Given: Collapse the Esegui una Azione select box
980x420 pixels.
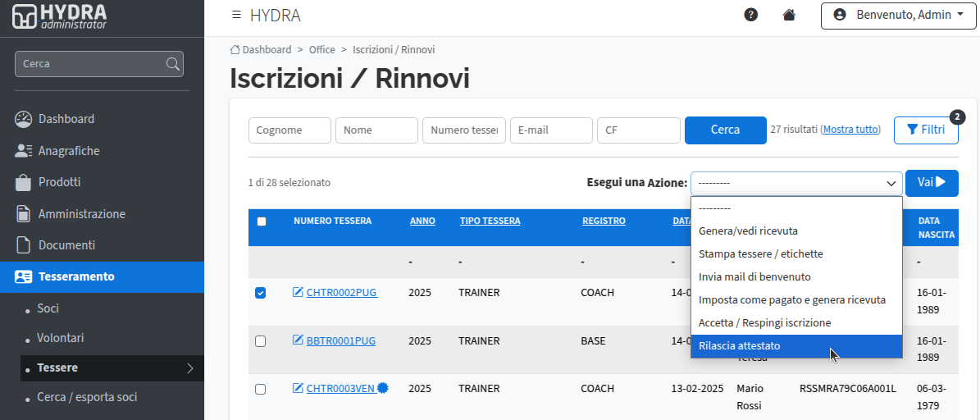Looking at the screenshot, I should pyautogui.click(x=796, y=183).
